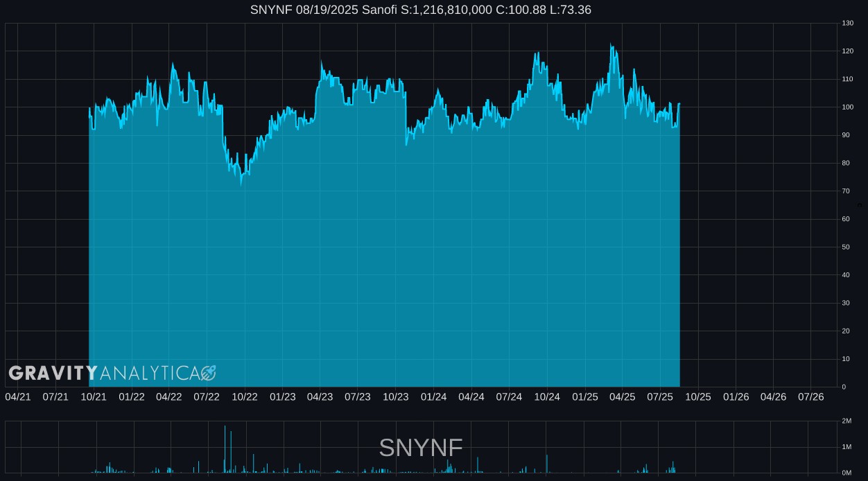Select the 07/24 x-axis label

[x=509, y=396]
